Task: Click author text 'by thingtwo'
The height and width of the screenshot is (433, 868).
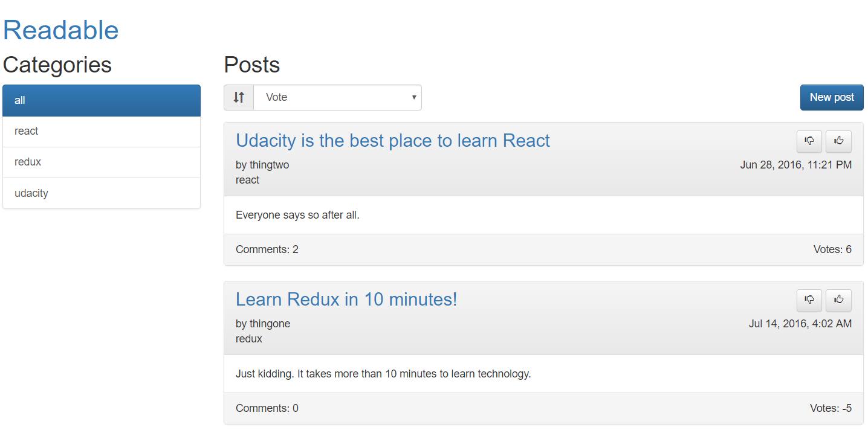Action: tap(262, 165)
